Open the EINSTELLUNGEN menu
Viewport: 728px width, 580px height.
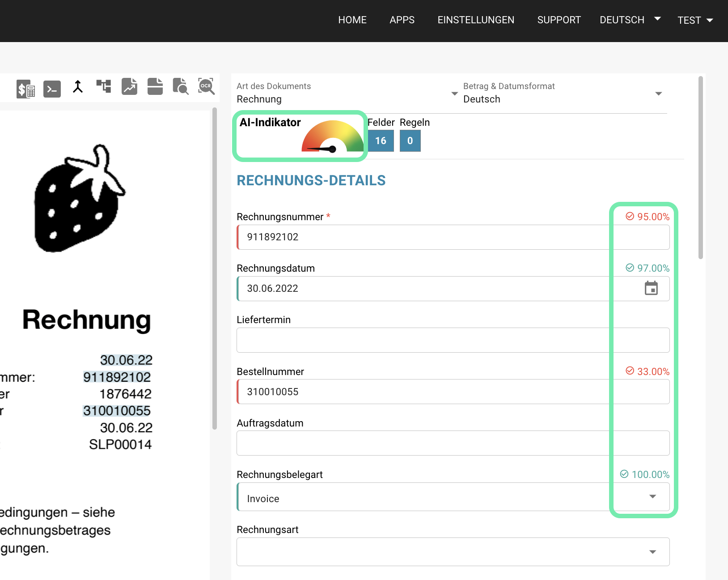(476, 20)
